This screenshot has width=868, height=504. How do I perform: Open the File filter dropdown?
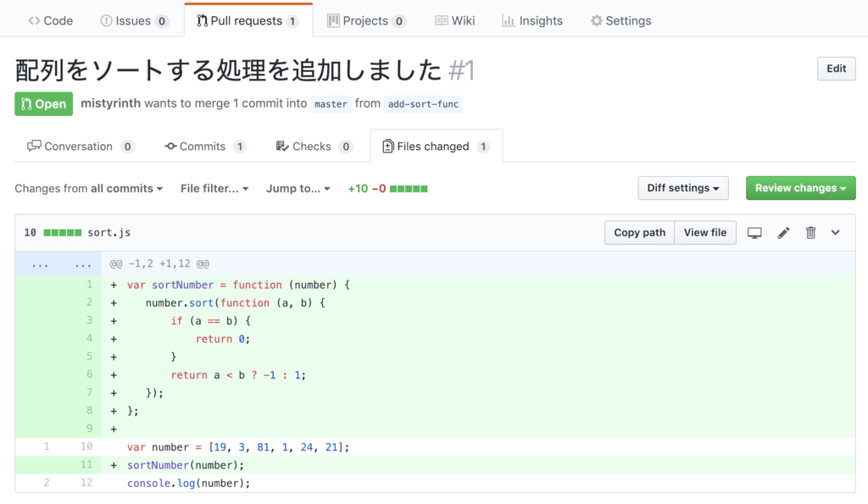pos(214,189)
